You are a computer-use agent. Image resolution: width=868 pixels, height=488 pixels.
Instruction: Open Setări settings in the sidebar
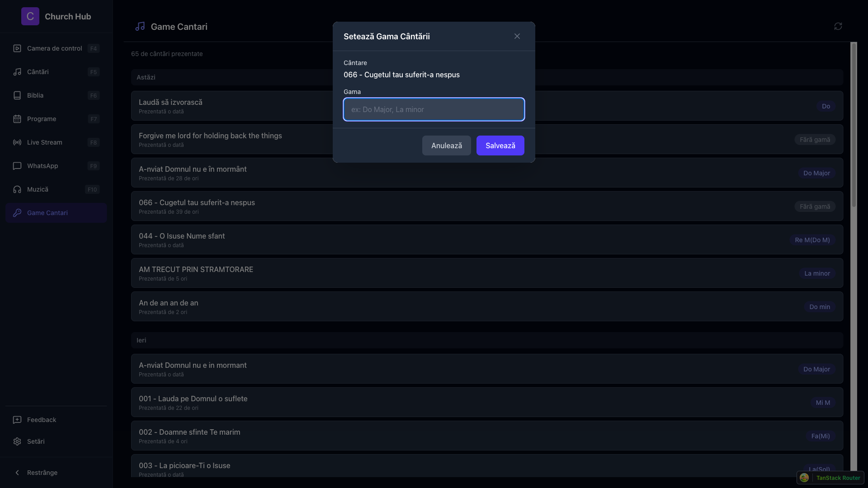coord(36,441)
